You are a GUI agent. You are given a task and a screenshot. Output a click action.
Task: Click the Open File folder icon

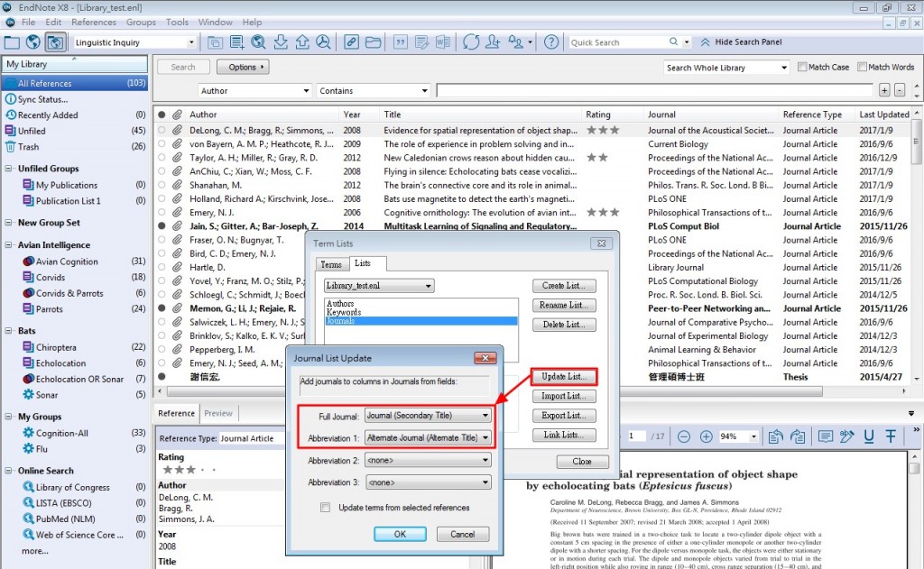[x=373, y=42]
